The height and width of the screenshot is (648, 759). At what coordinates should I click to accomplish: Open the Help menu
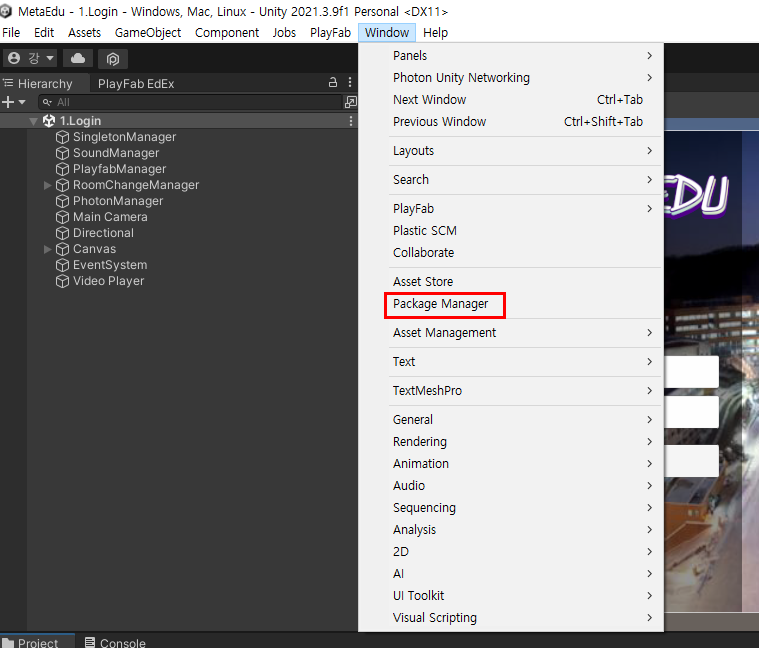435,32
